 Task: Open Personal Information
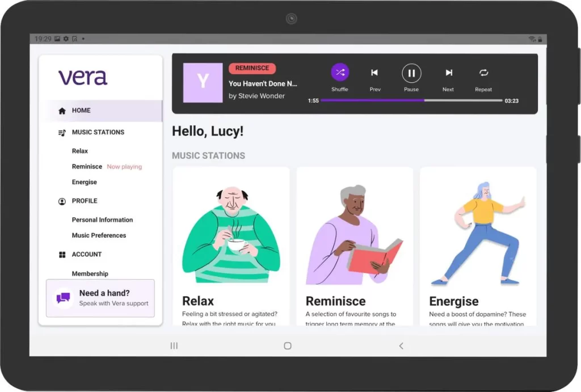coord(102,220)
